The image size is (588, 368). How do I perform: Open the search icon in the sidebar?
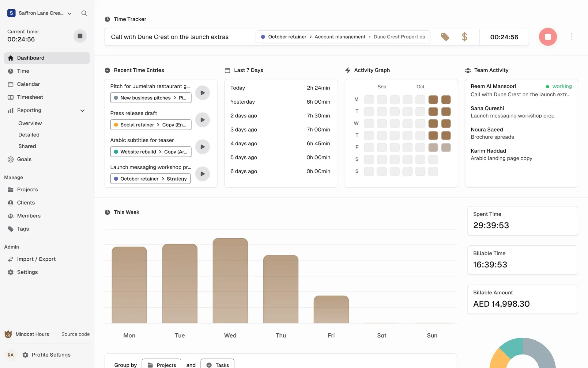click(84, 13)
